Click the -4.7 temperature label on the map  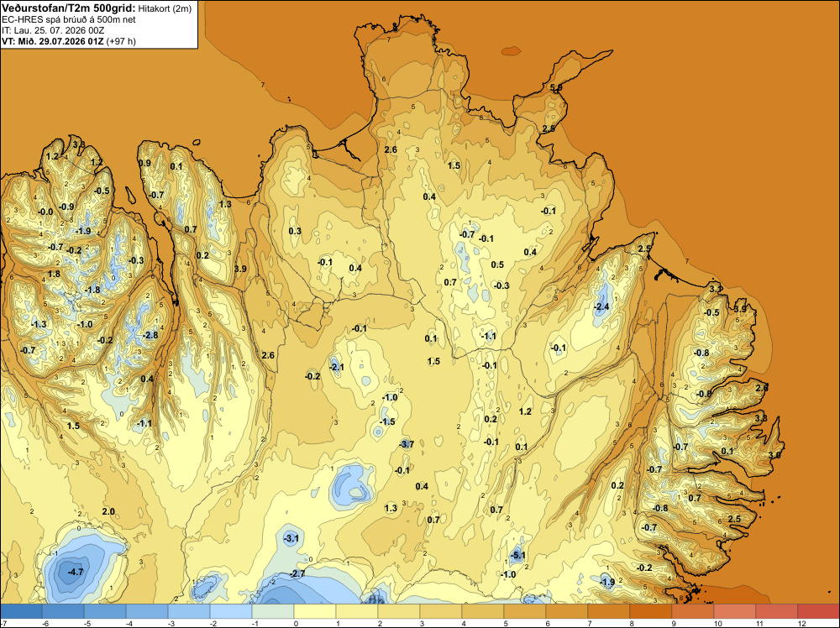click(x=76, y=572)
